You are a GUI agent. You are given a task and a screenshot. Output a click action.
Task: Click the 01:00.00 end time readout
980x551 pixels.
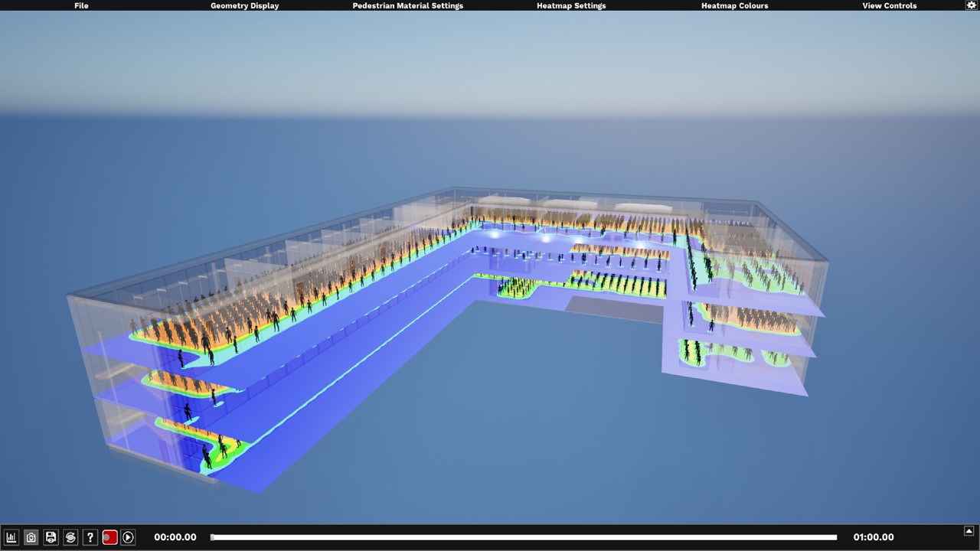(x=874, y=537)
